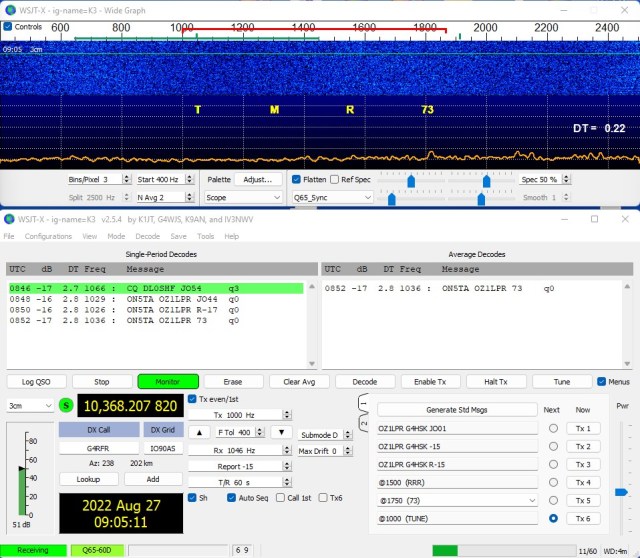Click the down arrow beside F Tol

click(283, 432)
